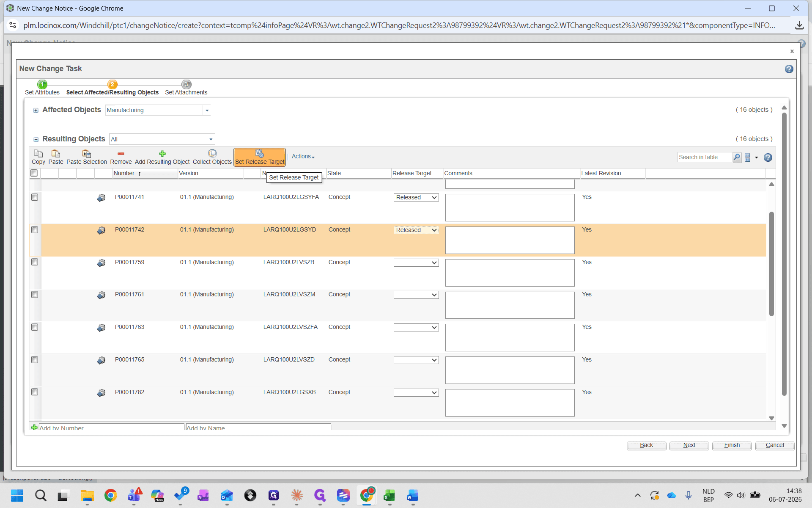Click the Cancel button
812x508 pixels.
[774, 445]
